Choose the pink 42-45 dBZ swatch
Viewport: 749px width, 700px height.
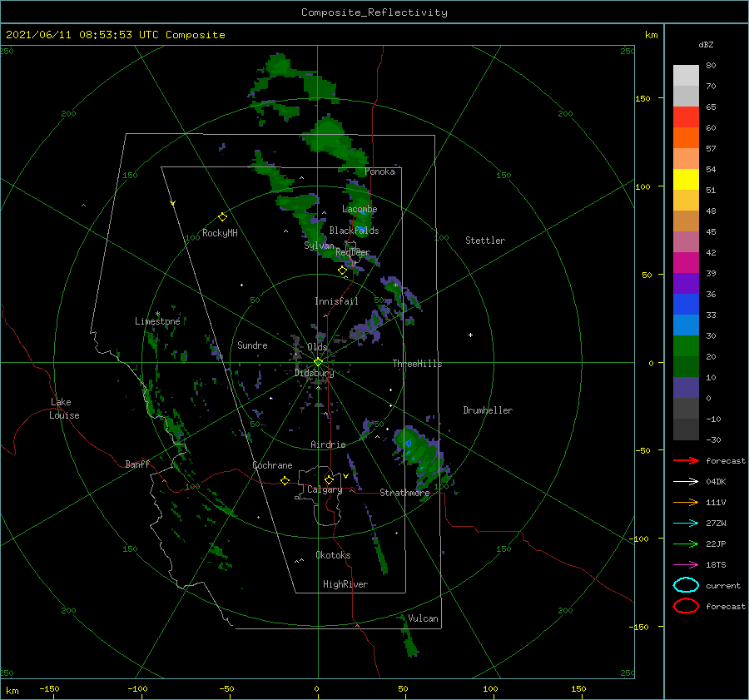point(686,241)
